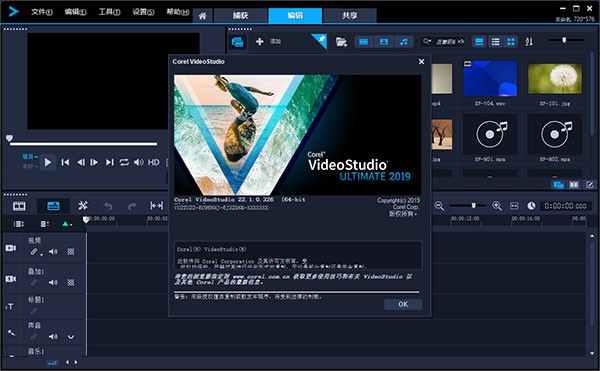Go to the Home tab icon
The width and height of the screenshot is (600, 371).
point(202,16)
